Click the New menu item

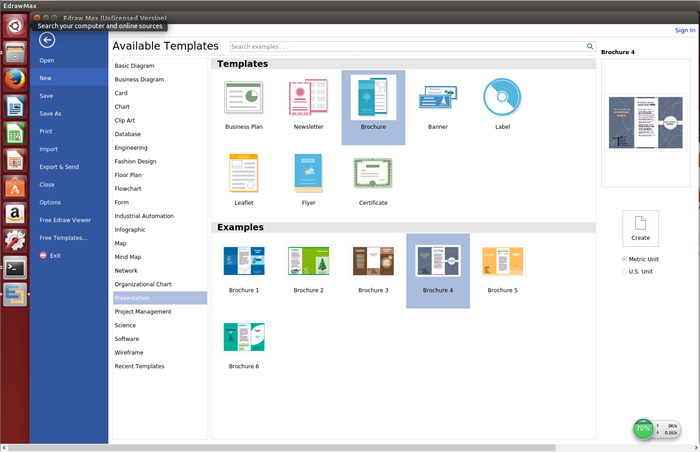tap(46, 78)
